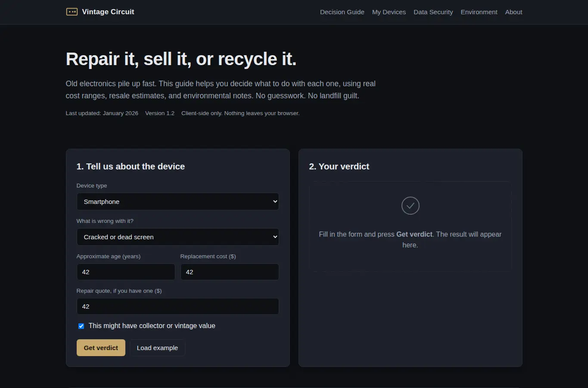Viewport: 588px width, 388px height.
Task: Open the Decision Guide nav item
Action: point(342,12)
